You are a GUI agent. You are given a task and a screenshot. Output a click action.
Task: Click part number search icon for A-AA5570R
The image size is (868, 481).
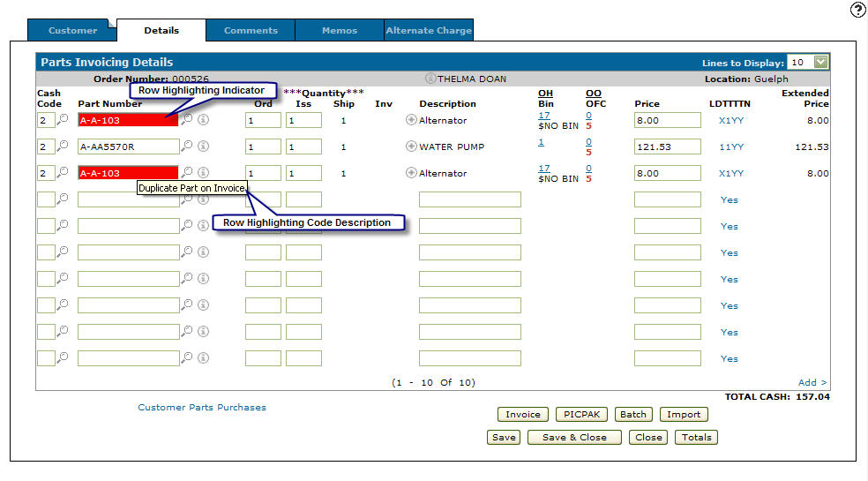(x=187, y=147)
